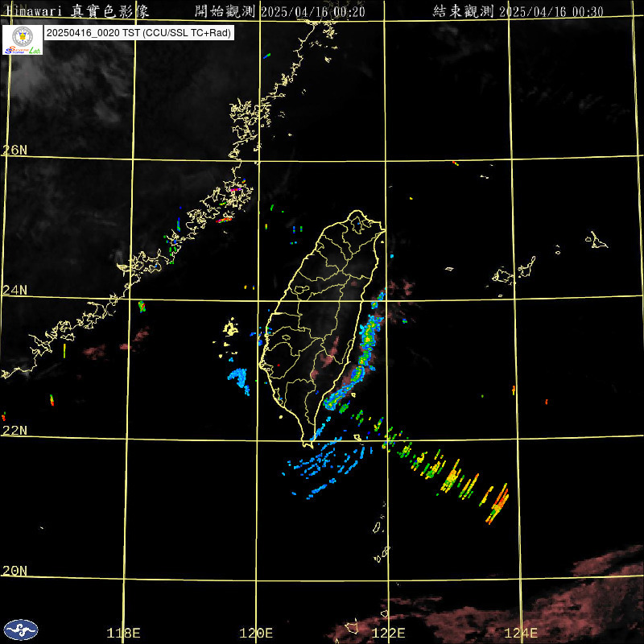Click the 124E longitude label
The image size is (644, 644).
pos(522,633)
